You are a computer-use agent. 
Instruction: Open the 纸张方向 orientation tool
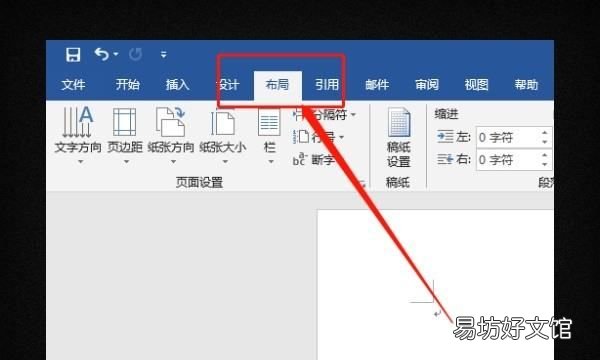[171, 135]
